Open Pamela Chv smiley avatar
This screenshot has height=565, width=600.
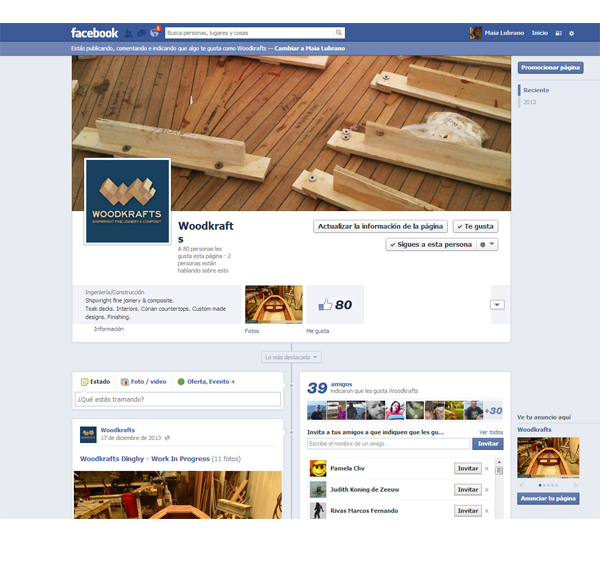click(x=318, y=469)
